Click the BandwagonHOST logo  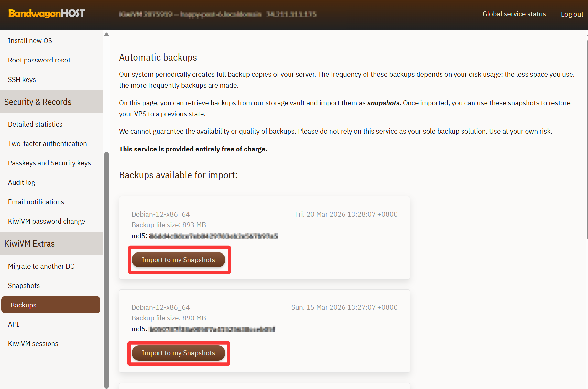47,13
